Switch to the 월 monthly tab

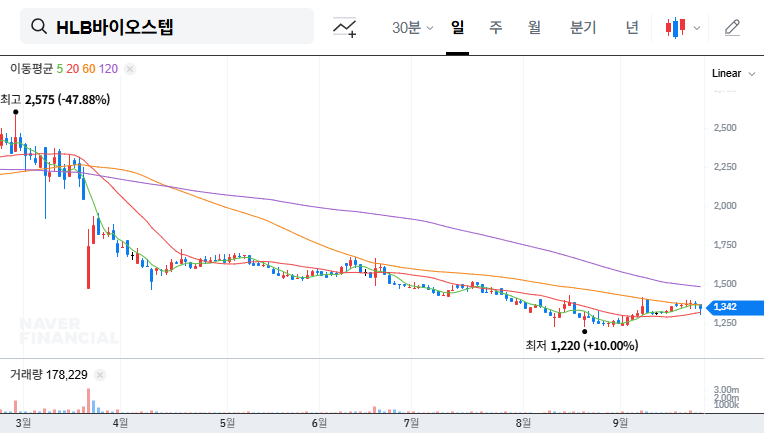tap(534, 27)
